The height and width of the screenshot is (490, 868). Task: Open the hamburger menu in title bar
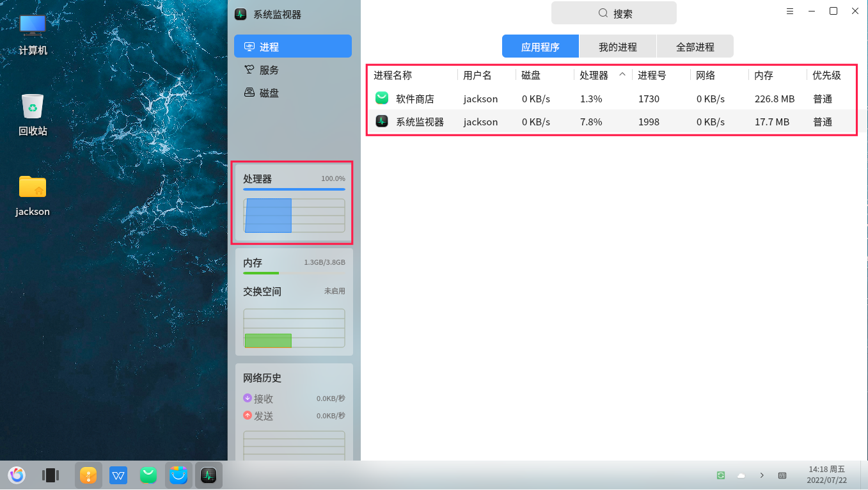click(x=790, y=11)
